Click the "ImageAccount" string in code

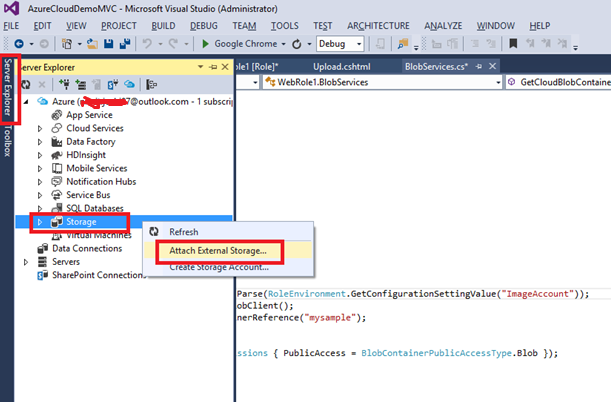[537, 294]
